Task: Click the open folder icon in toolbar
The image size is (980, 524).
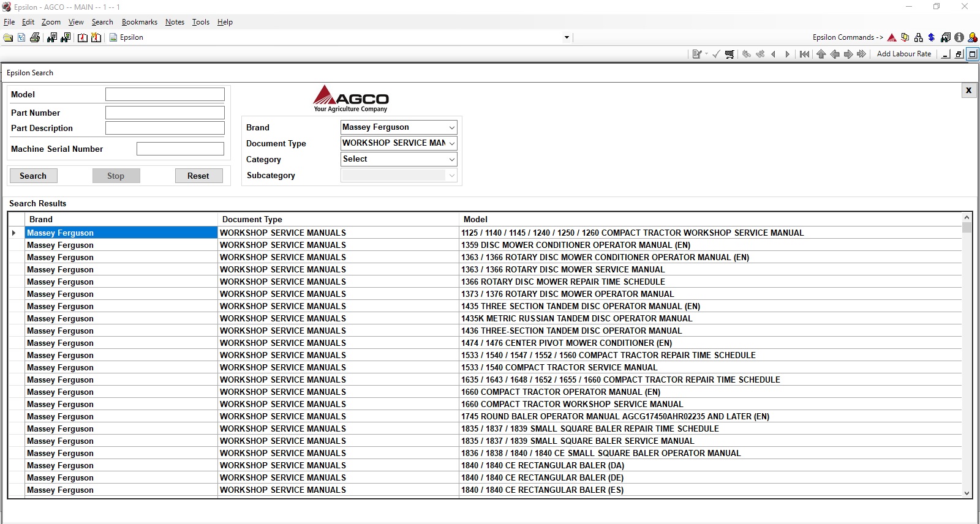Action: pyautogui.click(x=8, y=37)
